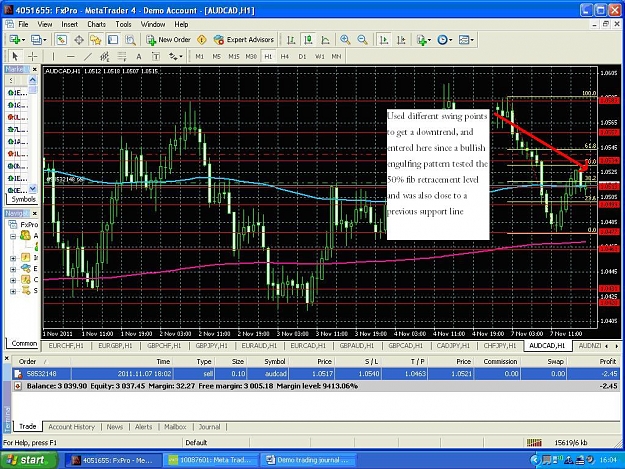Select the Text tool A icon
The width and height of the screenshot is (625, 469).
(139, 57)
